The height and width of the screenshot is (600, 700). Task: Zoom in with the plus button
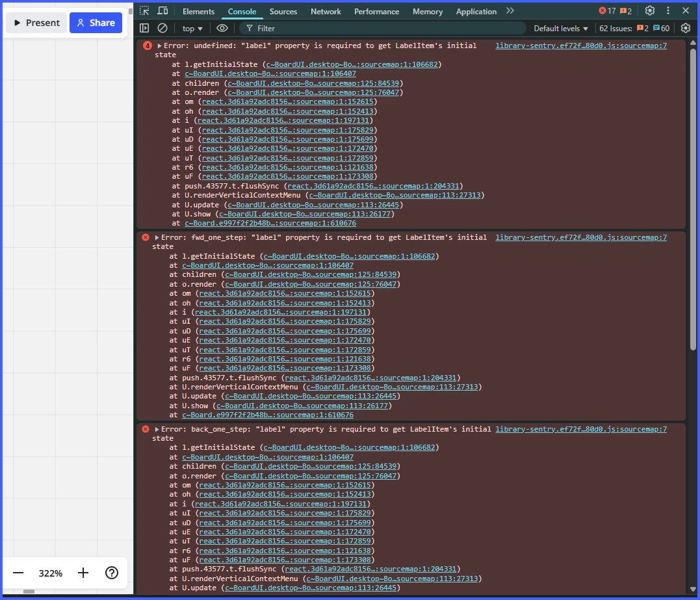pos(83,573)
